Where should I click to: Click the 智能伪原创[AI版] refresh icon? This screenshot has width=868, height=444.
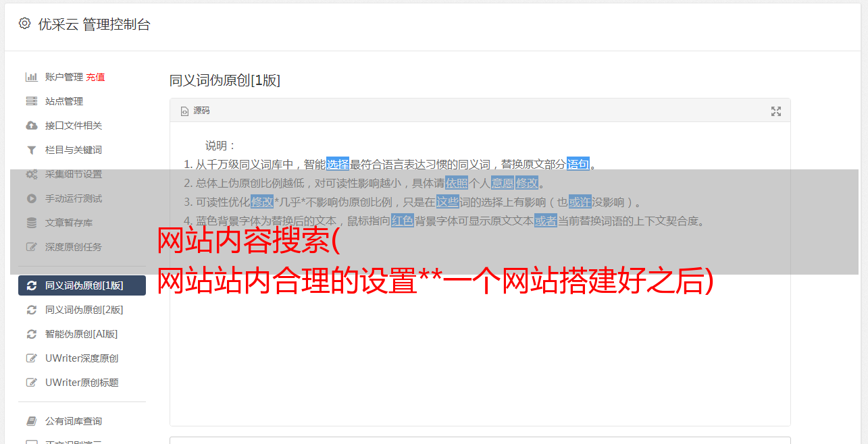coord(31,334)
